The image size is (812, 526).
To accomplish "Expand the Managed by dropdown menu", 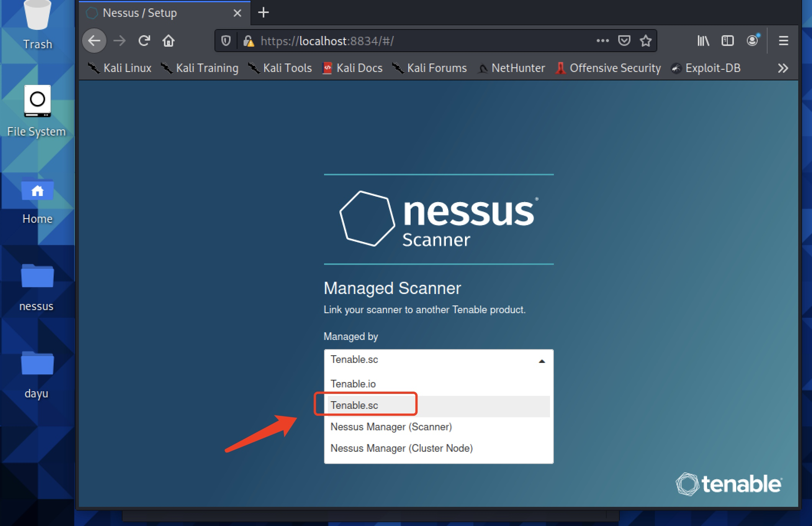I will click(439, 359).
